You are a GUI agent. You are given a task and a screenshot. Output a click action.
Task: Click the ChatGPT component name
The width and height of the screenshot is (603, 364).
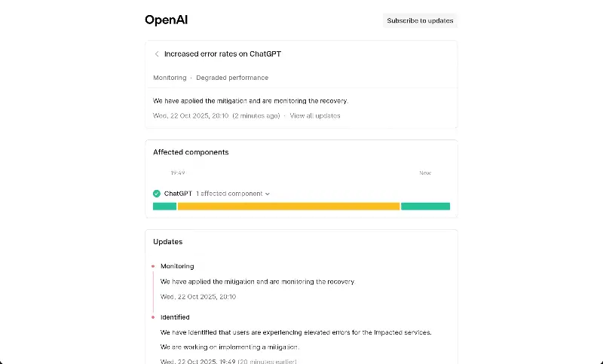(x=178, y=194)
